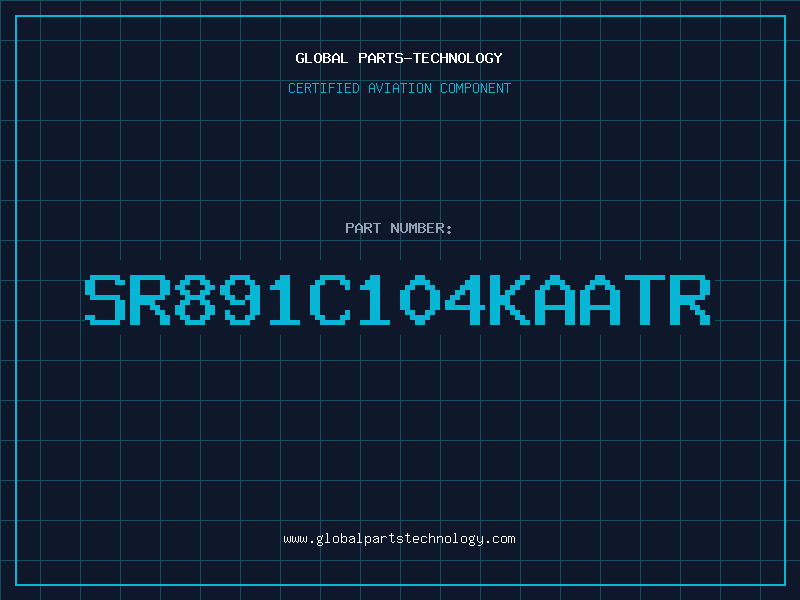800x600 pixels.
Task: Open the www.globalpartstechnology.com link
Action: [x=399, y=539]
